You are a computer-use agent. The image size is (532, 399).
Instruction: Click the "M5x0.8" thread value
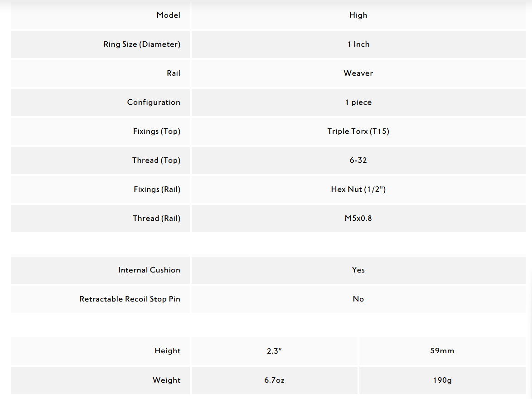358,219
